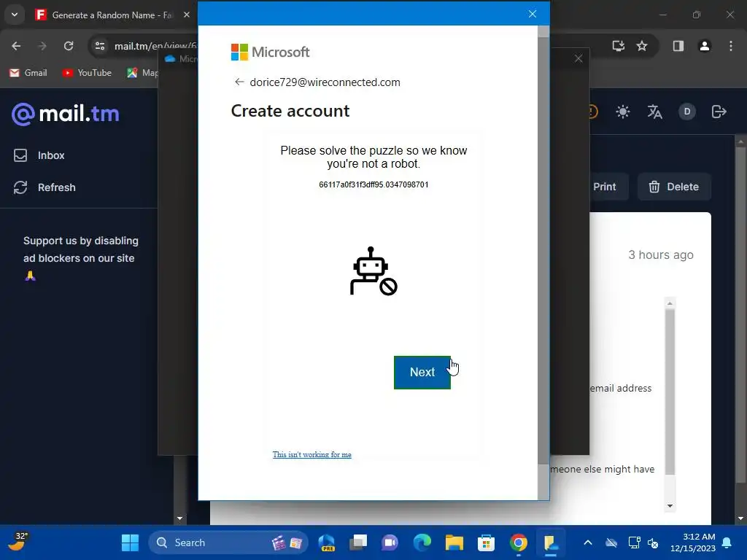The width and height of the screenshot is (747, 560).
Task: Open the Teams chat taskbar icon
Action: pos(390,542)
